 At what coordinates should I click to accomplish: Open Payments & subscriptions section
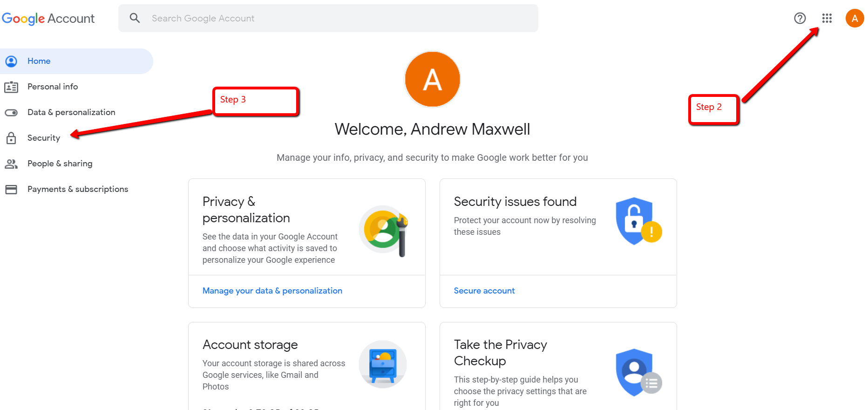click(78, 189)
